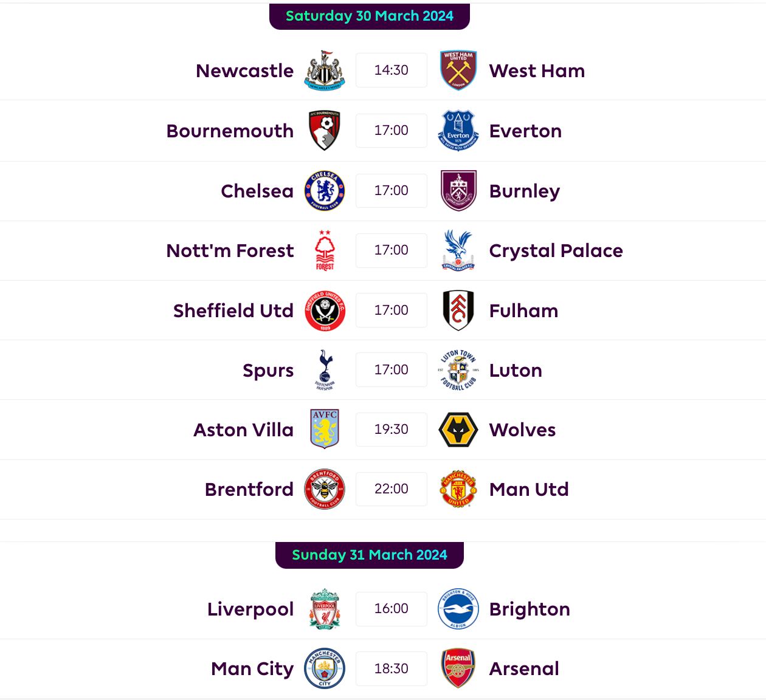
Task: Click the Saturday 30 March 2024 header
Action: (370, 16)
